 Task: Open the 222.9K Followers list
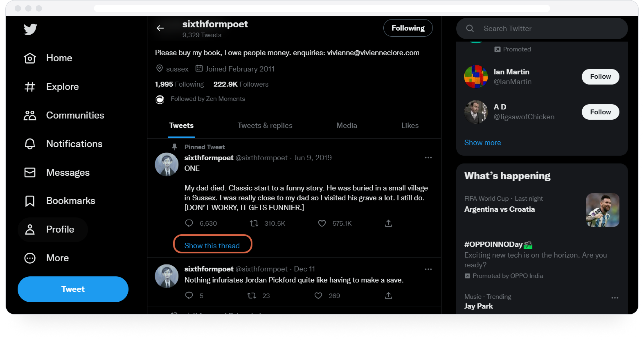[241, 84]
